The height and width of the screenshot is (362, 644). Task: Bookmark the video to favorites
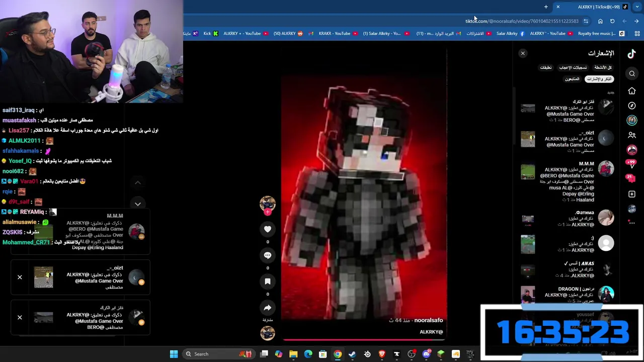coord(268,282)
